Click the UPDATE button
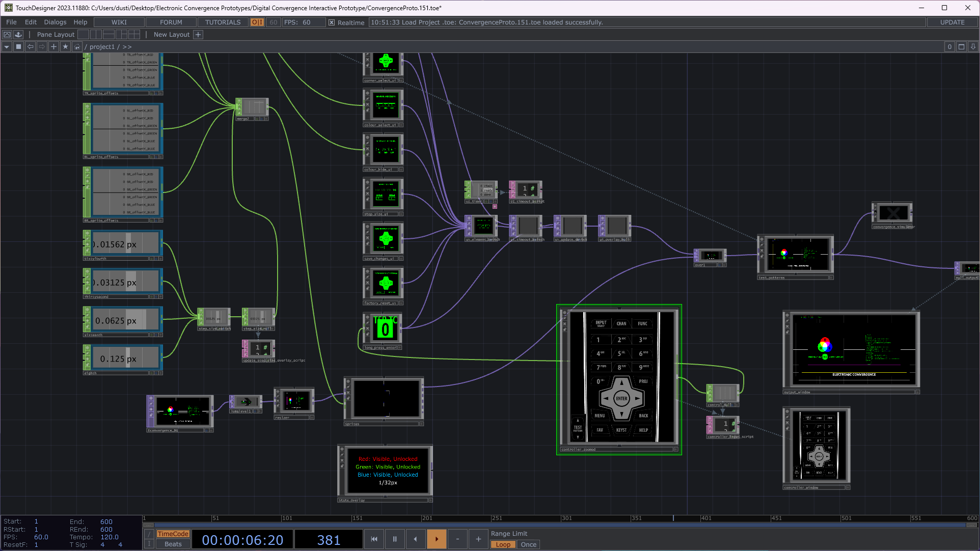Image resolution: width=980 pixels, height=551 pixels. pyautogui.click(x=952, y=22)
